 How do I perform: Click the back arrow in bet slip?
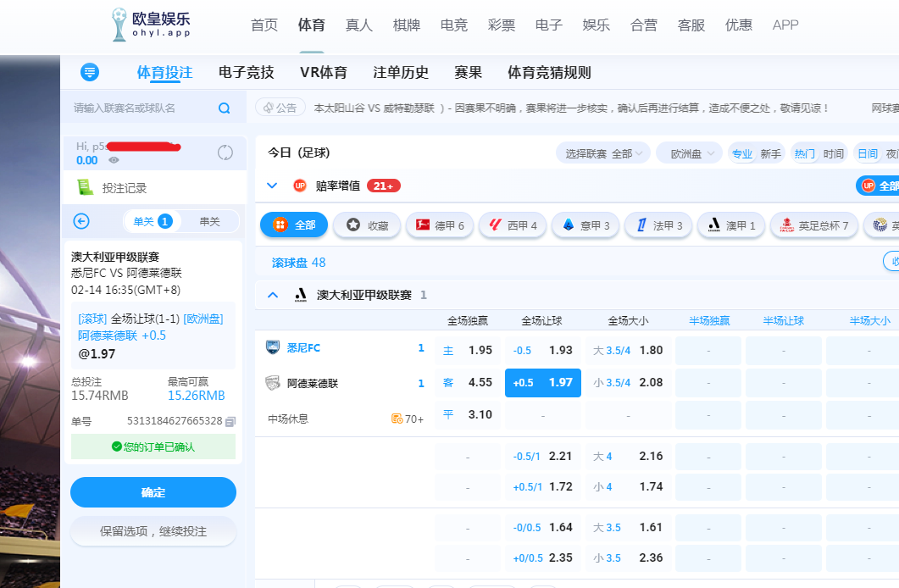[x=81, y=221]
